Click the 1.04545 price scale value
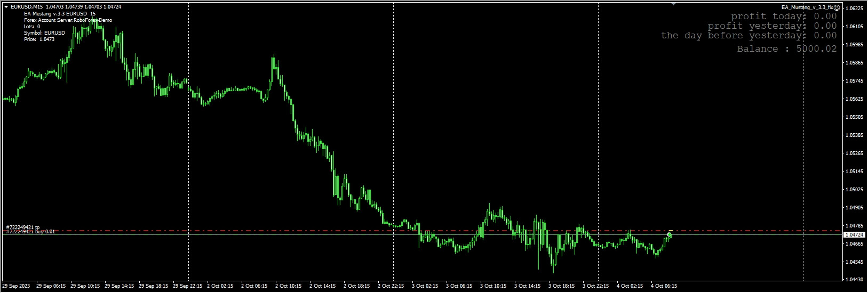 pos(855,262)
